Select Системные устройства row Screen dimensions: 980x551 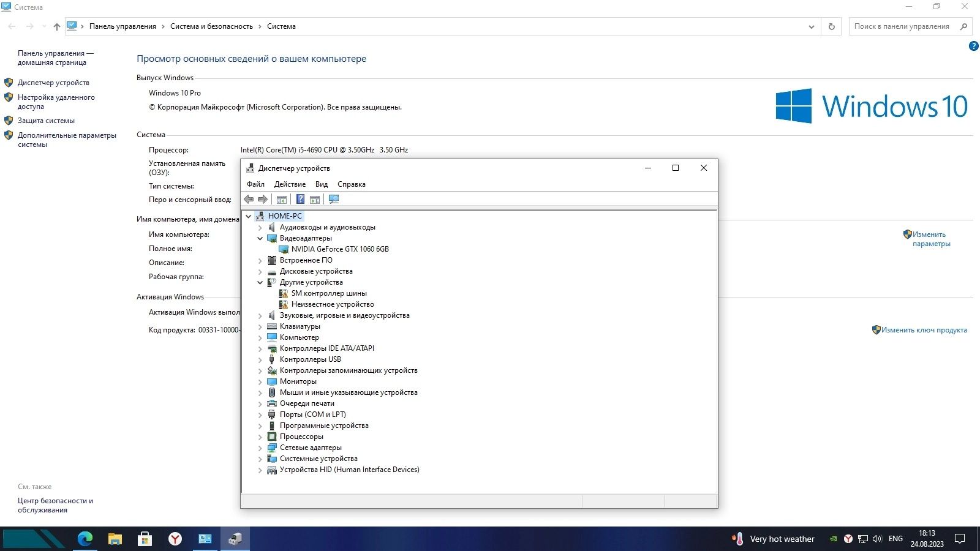pos(318,459)
